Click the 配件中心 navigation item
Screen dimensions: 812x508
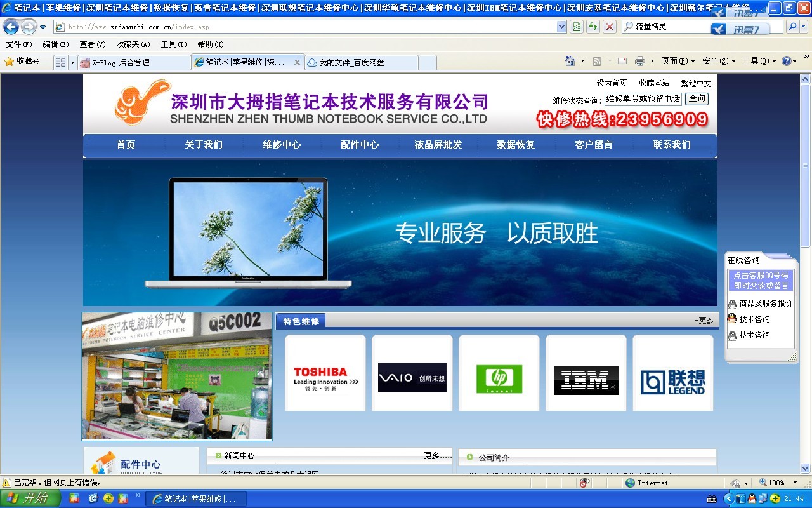click(360, 145)
